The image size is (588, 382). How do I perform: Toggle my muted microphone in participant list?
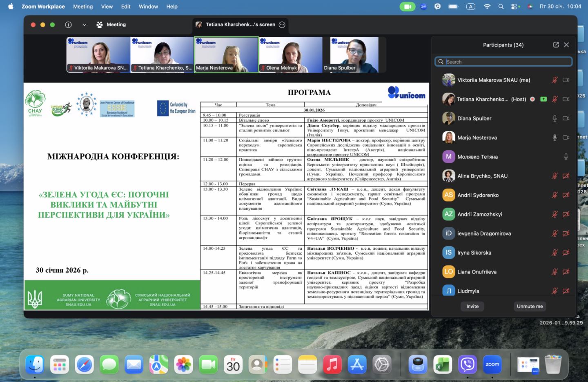click(x=555, y=80)
